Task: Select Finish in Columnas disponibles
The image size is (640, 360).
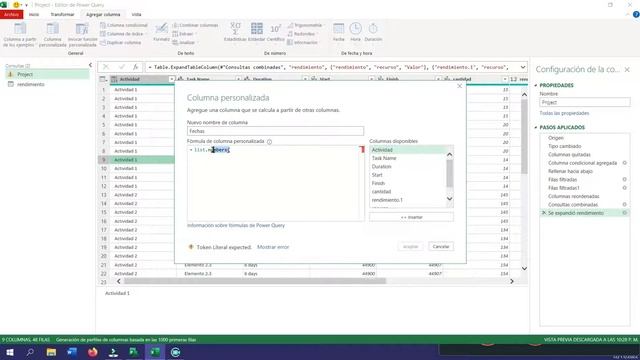Action: point(378,183)
